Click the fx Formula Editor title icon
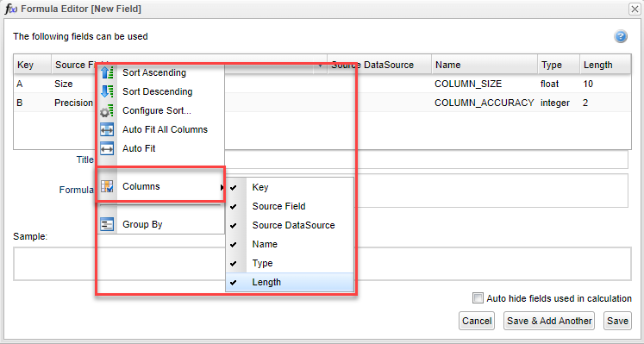The width and height of the screenshot is (644, 344). point(10,9)
